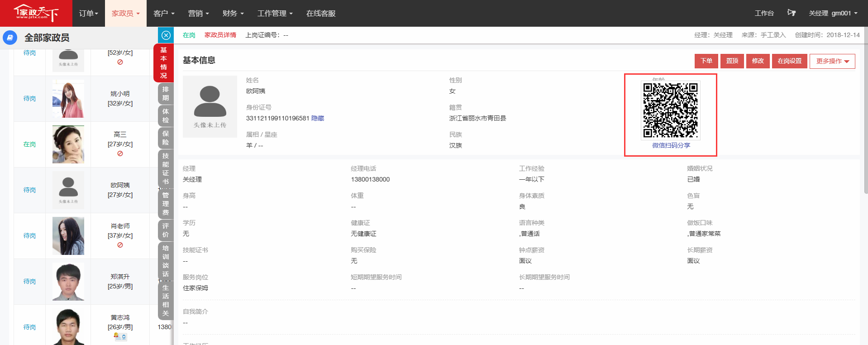The height and width of the screenshot is (345, 868).
Task: Select 肖老师 name in the list
Action: coord(120,226)
